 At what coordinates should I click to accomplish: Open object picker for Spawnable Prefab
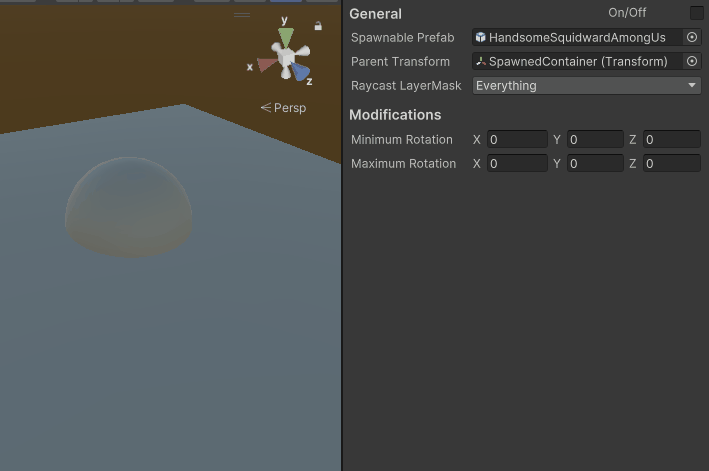click(691, 37)
